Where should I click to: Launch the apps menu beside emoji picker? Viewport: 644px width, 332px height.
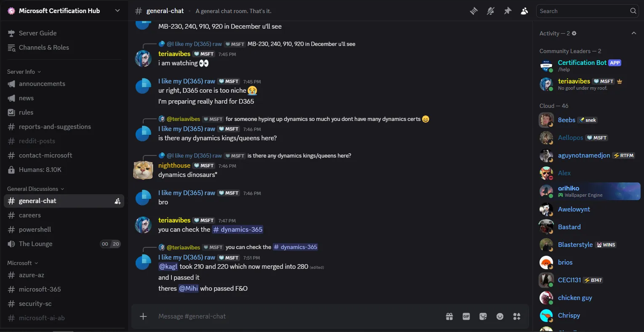(516, 316)
